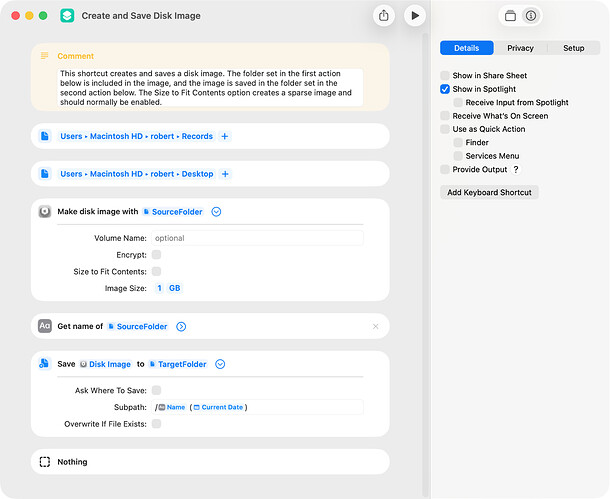610x499 pixels.
Task: Click Add Keyboard Shortcut button
Action: click(x=489, y=192)
